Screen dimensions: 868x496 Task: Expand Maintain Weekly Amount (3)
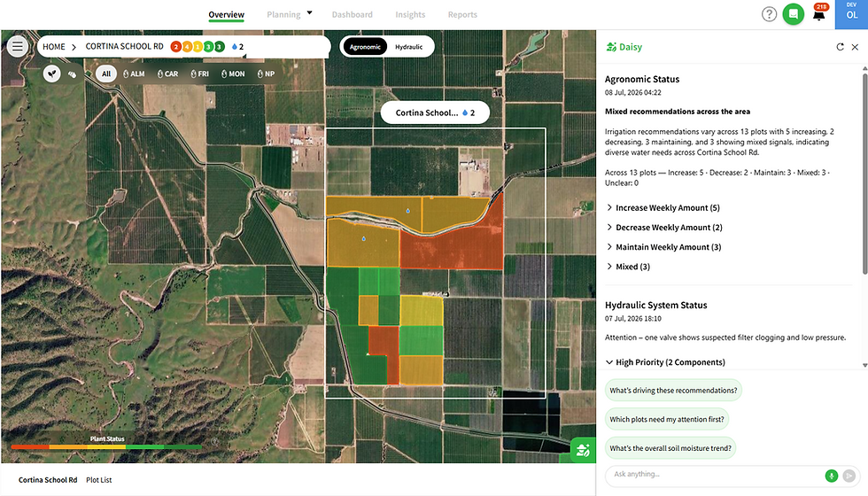[663, 247]
